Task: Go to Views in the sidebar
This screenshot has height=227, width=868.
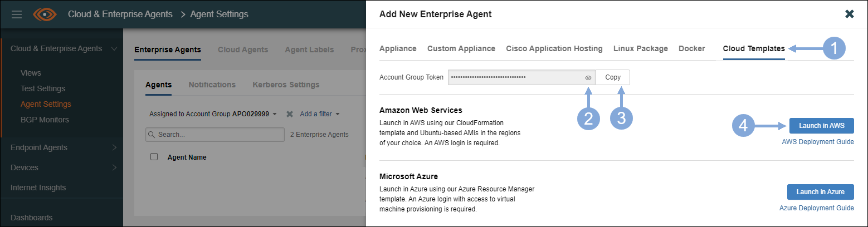Action: tap(31, 73)
